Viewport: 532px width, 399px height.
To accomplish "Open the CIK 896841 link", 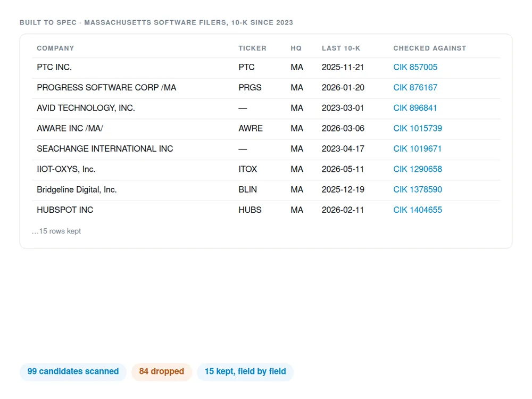I will 415,108.
